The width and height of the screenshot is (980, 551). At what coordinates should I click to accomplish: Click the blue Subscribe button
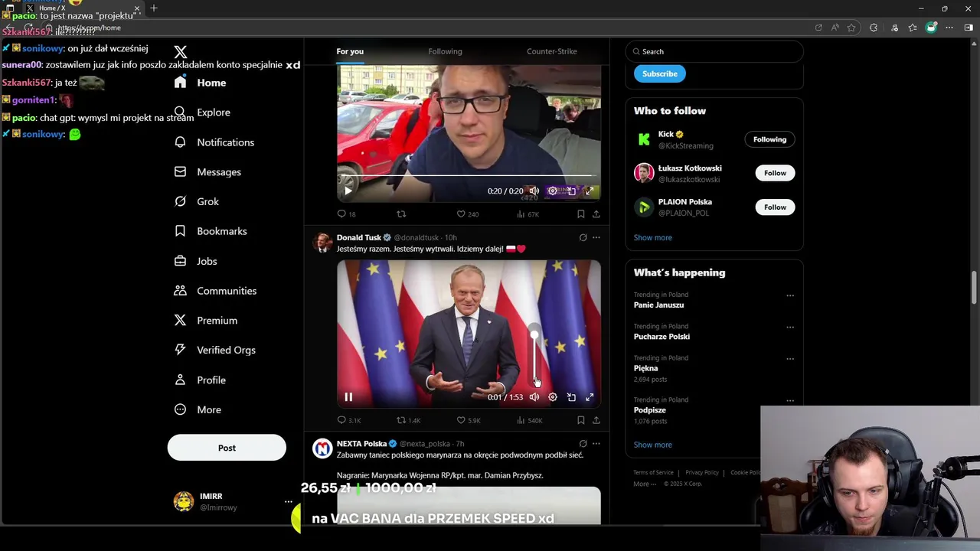click(659, 74)
